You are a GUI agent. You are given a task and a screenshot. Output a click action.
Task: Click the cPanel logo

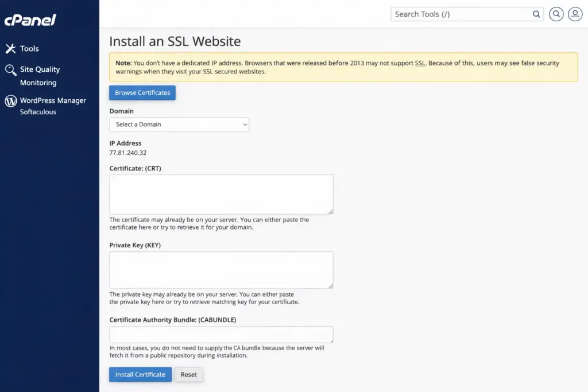coord(30,20)
